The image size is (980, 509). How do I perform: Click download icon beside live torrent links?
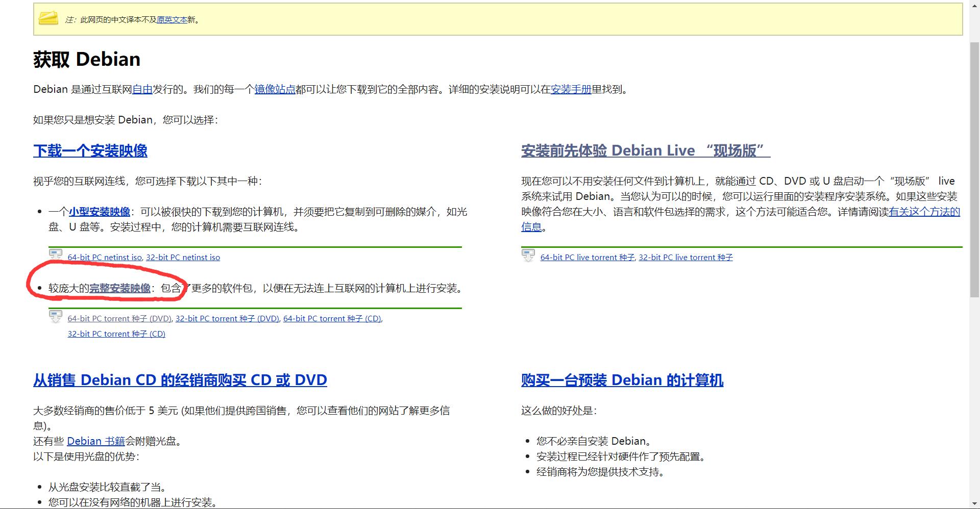coord(528,254)
